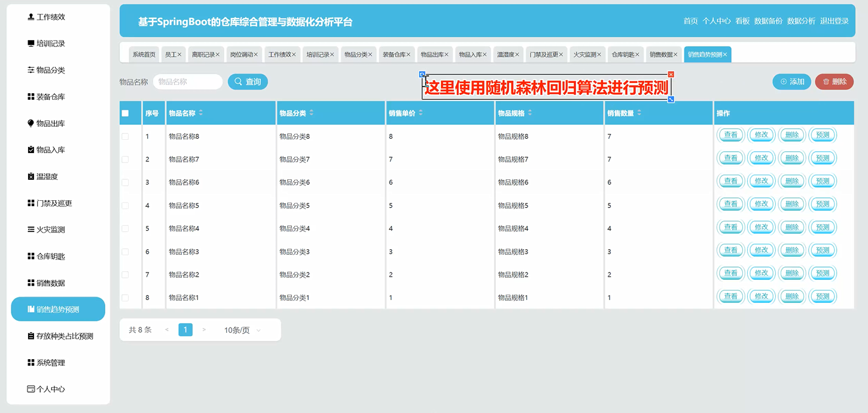Switch to the 系统首页 tab
This screenshot has width=868, height=413.
(x=144, y=54)
